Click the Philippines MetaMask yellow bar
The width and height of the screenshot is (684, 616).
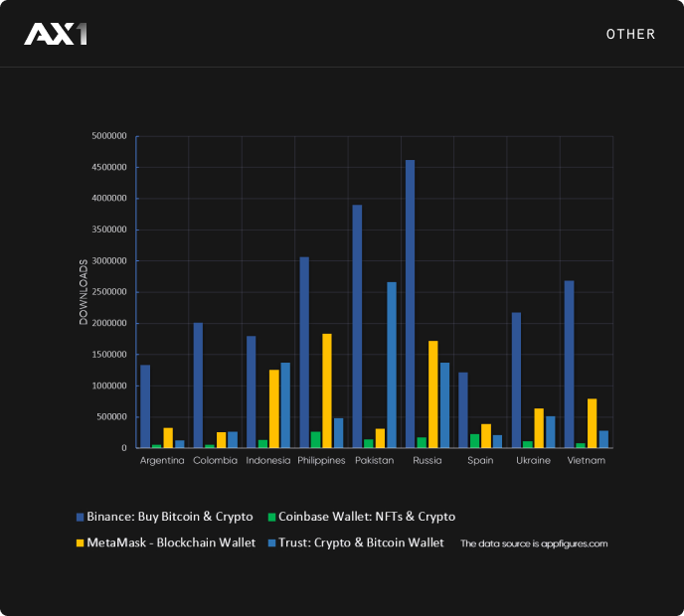point(327,390)
